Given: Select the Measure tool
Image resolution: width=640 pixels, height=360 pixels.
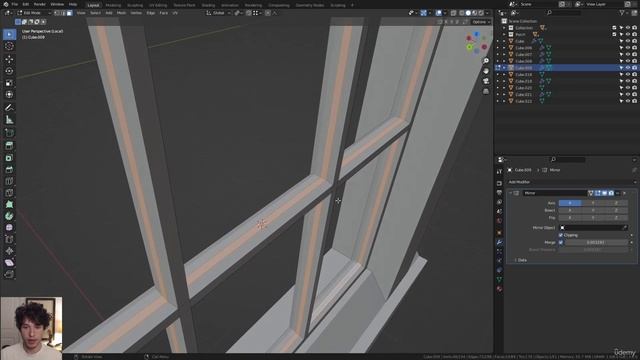Looking at the screenshot, I should (x=9, y=120).
